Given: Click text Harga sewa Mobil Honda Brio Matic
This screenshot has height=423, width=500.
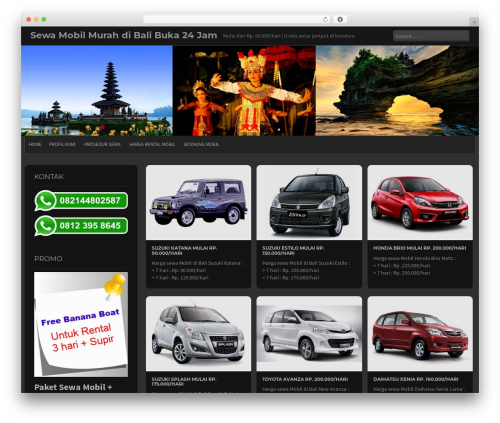Looking at the screenshot, I should 414,258.
